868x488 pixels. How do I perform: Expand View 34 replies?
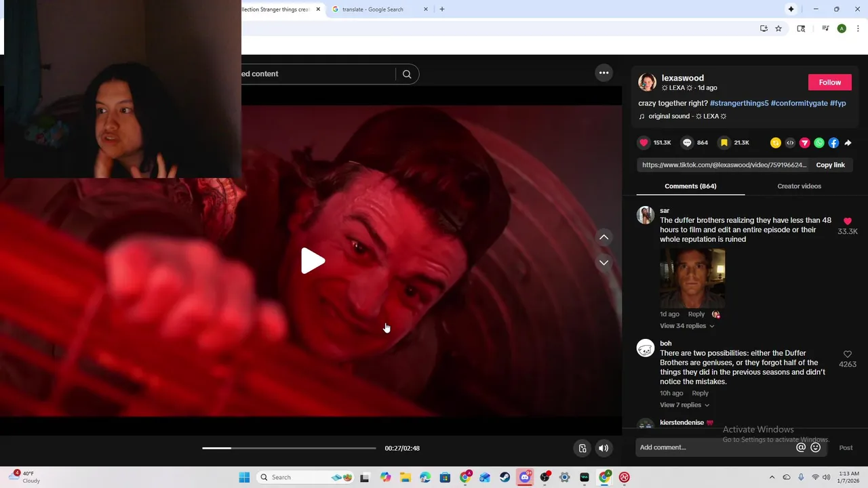[687, 326]
